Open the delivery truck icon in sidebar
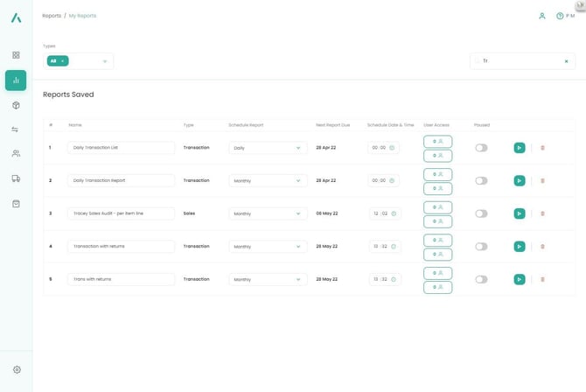This screenshot has width=586, height=392. [16, 178]
